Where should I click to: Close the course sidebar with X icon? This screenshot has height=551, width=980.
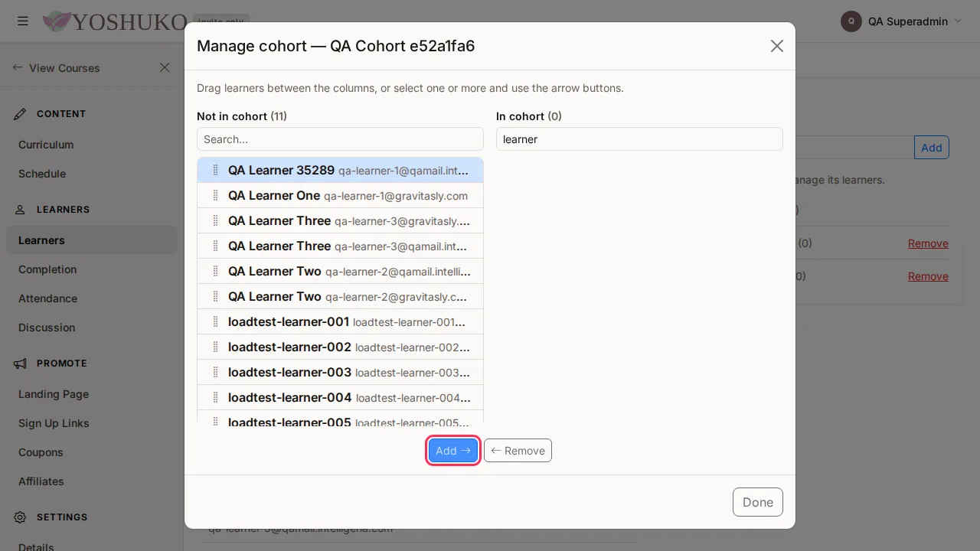(165, 67)
